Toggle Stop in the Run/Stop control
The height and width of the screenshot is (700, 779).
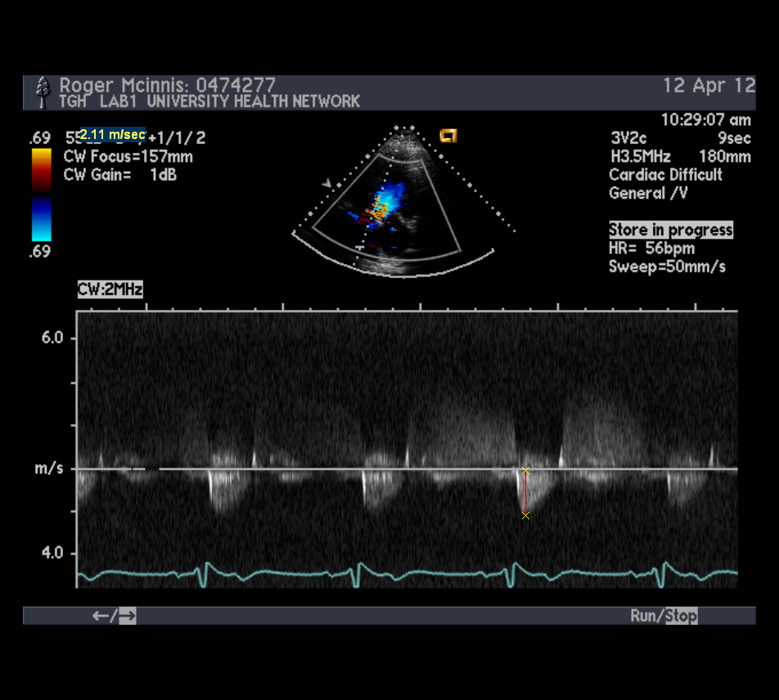click(x=681, y=616)
